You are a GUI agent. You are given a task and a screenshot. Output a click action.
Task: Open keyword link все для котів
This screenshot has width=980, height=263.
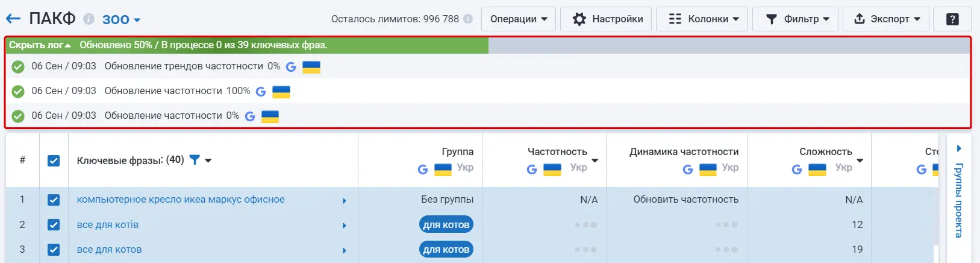pyautogui.click(x=108, y=225)
